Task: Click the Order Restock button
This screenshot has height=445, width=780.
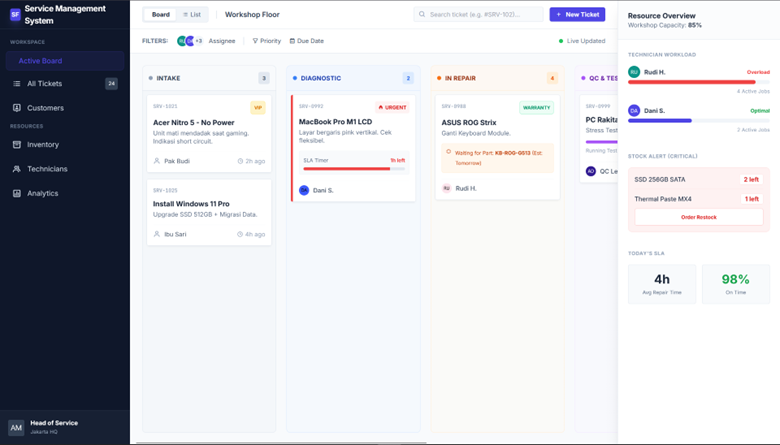Action: pyautogui.click(x=698, y=217)
